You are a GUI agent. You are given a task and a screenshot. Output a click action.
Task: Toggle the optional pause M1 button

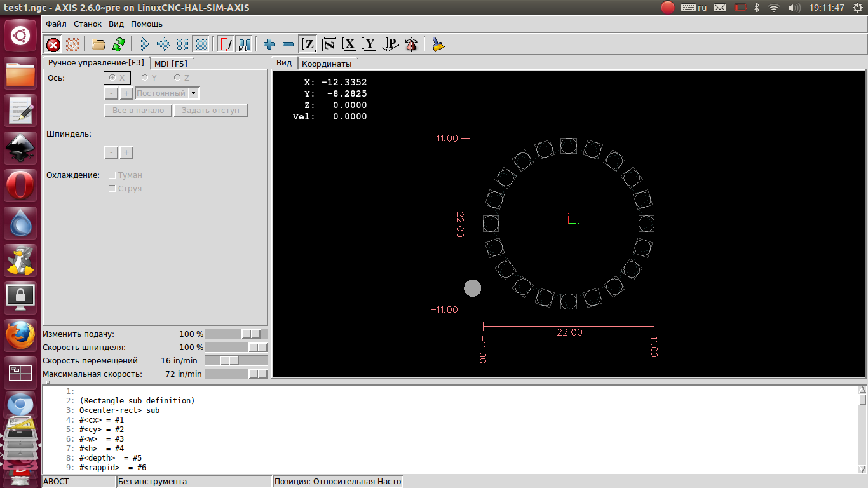[244, 44]
